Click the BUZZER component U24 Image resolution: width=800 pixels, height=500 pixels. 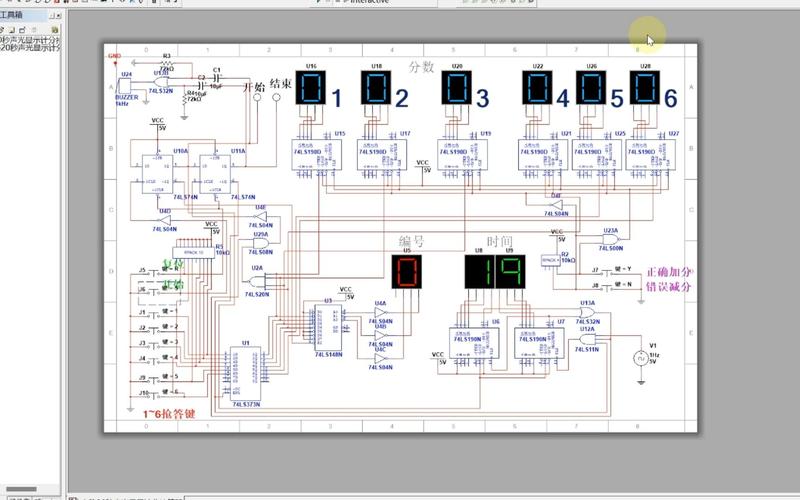125,88
